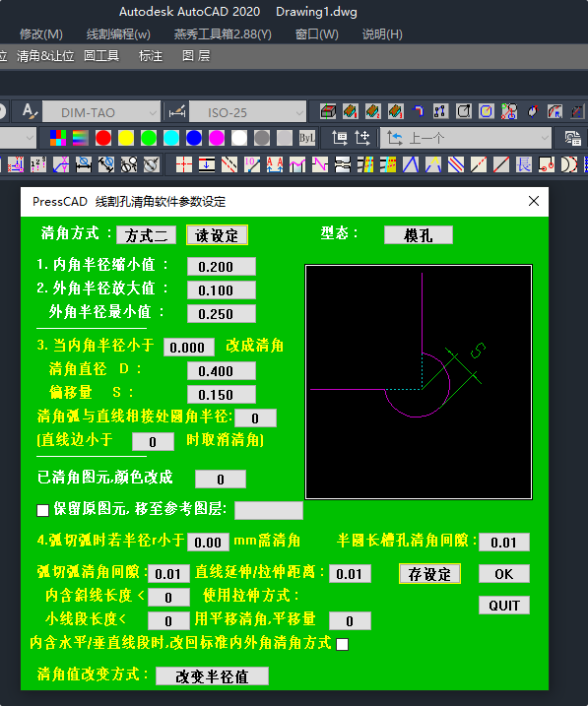The width and height of the screenshot is (588, 706).
Task: Toggle 保留原图元 checkbox
Action: 42,510
